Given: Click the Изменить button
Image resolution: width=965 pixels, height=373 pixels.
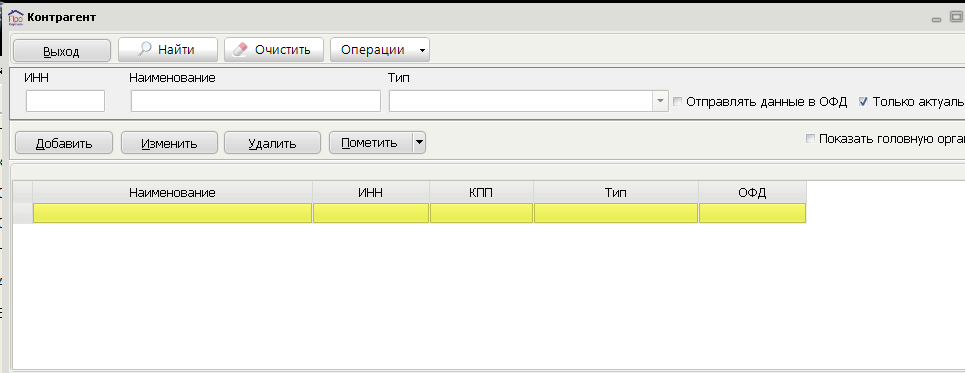Looking at the screenshot, I should [x=169, y=143].
